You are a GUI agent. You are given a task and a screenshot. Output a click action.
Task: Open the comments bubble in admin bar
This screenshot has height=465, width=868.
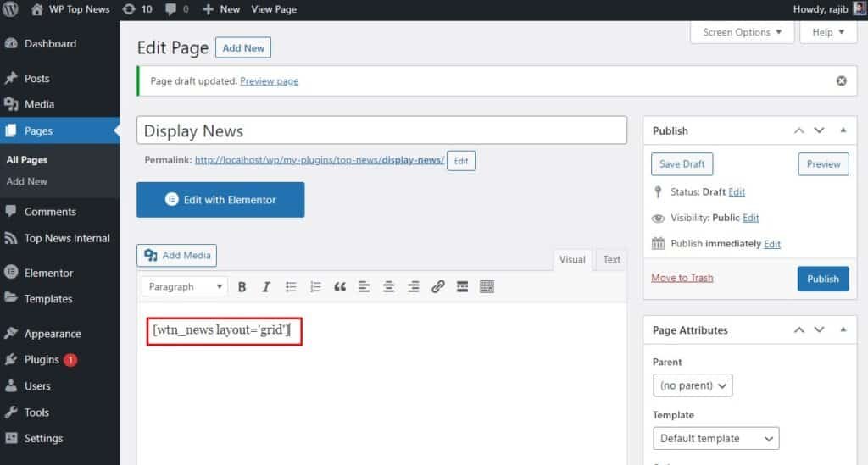[177, 9]
